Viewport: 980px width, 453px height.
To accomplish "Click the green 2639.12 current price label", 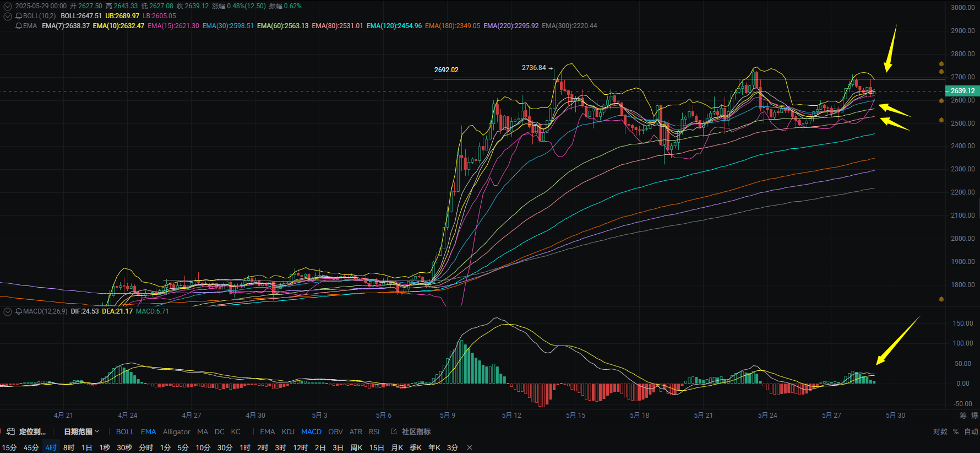I will coord(962,91).
